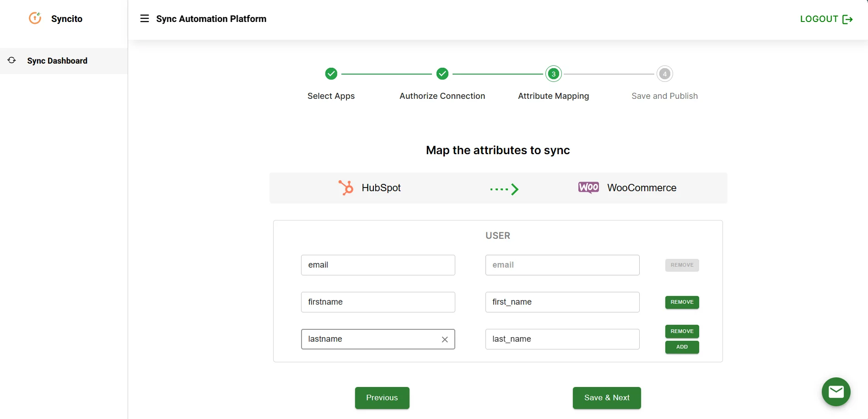Viewport: 868px width, 419px height.
Task: Click the sync arrow between HubSpot and WooCommerce
Action: click(504, 189)
